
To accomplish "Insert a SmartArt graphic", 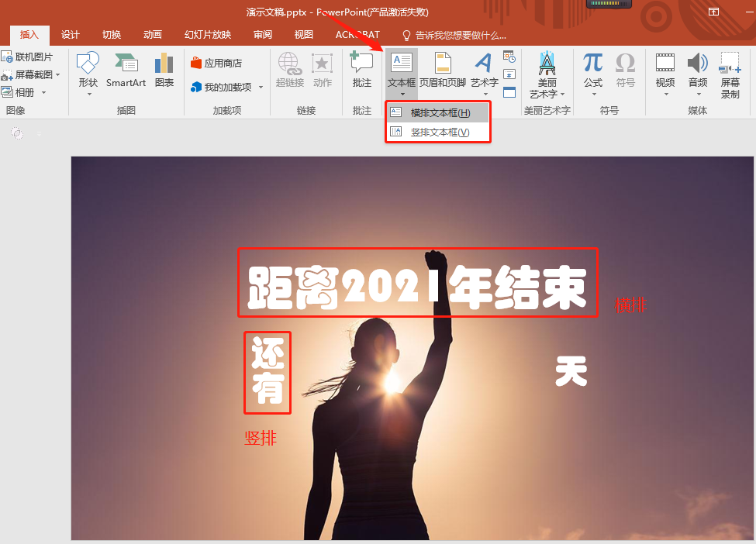I will point(126,71).
